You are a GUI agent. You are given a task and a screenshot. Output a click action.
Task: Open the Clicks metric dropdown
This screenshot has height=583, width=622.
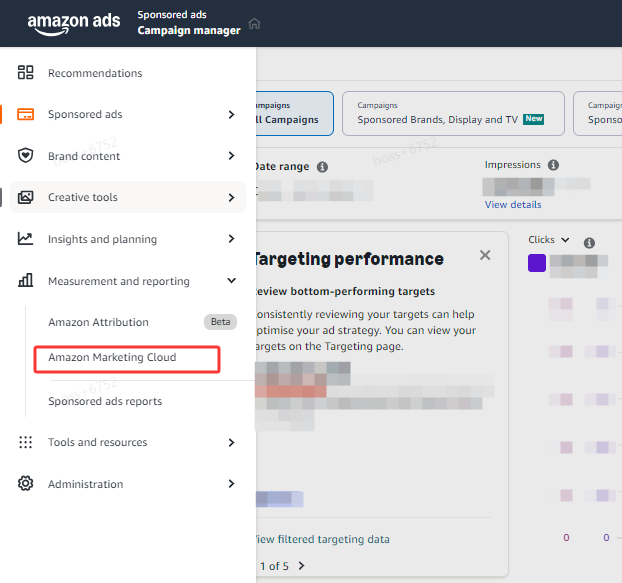point(549,240)
